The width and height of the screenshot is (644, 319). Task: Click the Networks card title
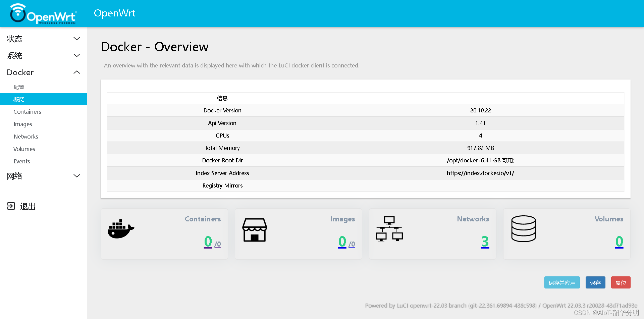(x=473, y=219)
